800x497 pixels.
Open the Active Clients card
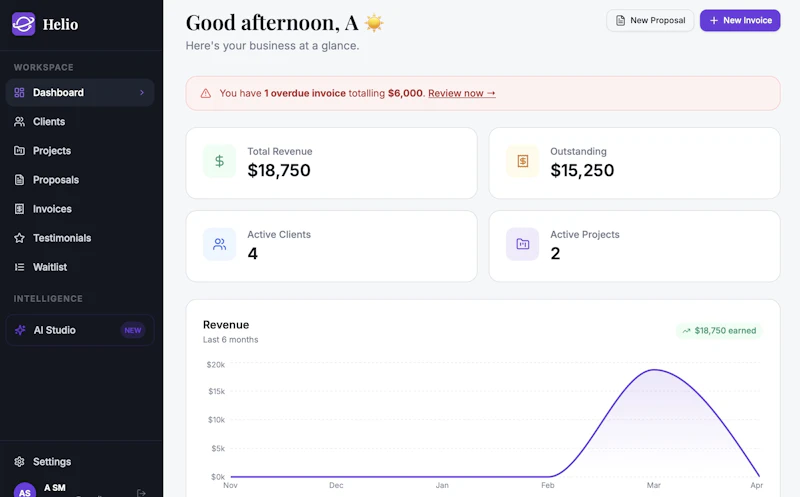[332, 246]
